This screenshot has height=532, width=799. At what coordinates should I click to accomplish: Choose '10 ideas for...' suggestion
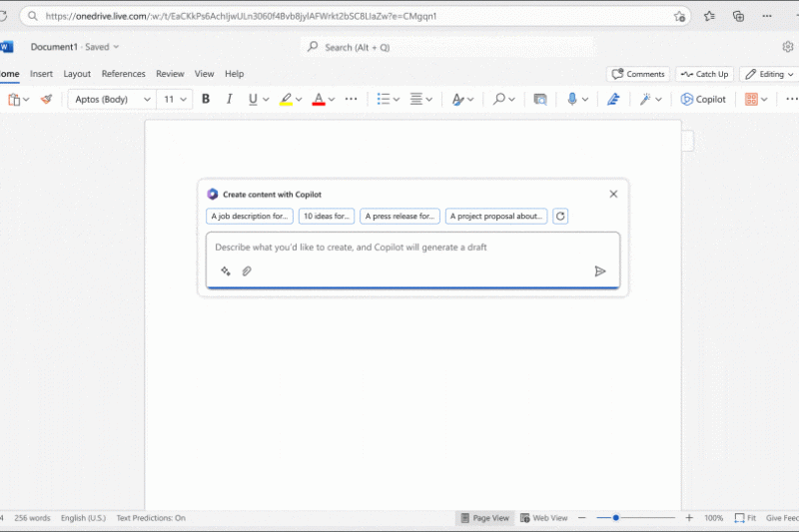(x=327, y=216)
